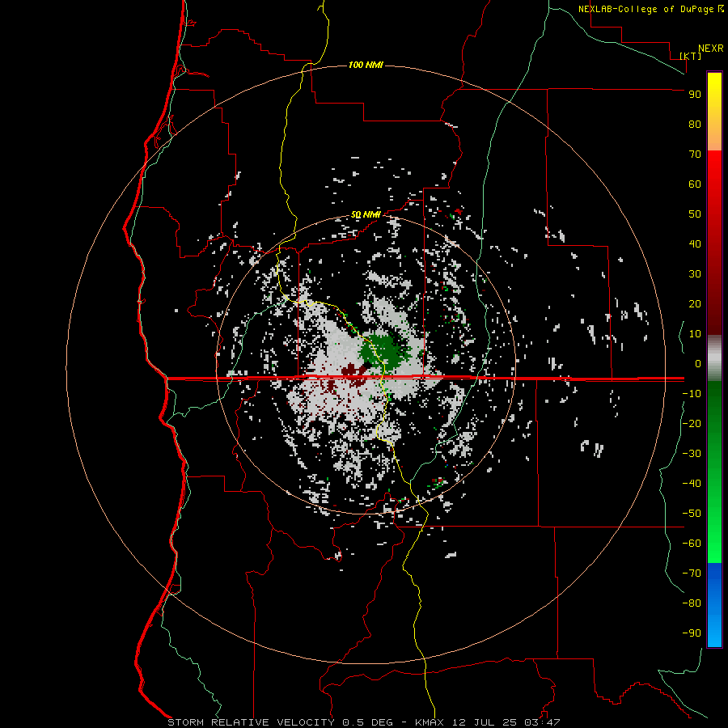The image size is (728, 728).
Task: Pick the gray zero-velocity segment of the color bar
Action: point(714,358)
